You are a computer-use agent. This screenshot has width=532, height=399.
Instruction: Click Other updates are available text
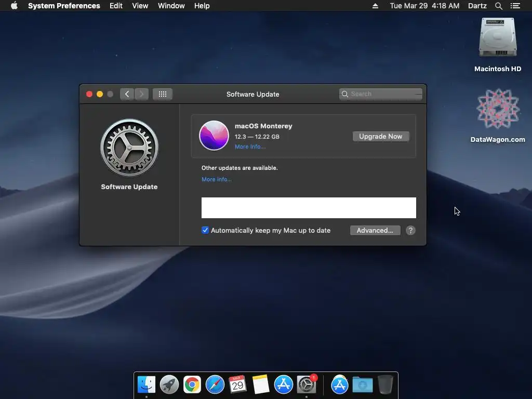click(240, 168)
